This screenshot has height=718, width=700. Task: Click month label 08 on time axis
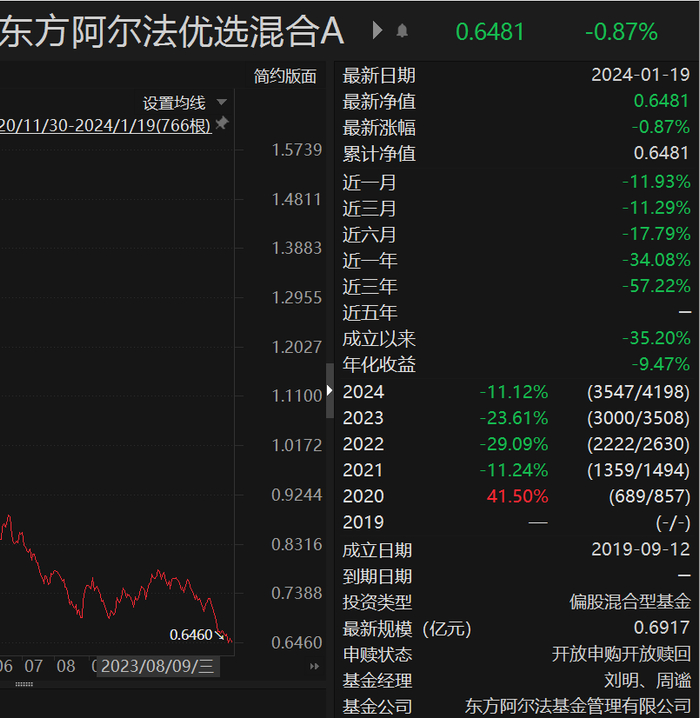point(66,666)
